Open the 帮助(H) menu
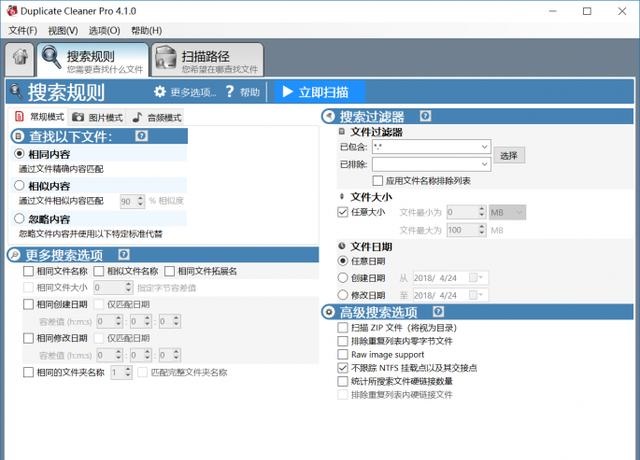 (146, 31)
